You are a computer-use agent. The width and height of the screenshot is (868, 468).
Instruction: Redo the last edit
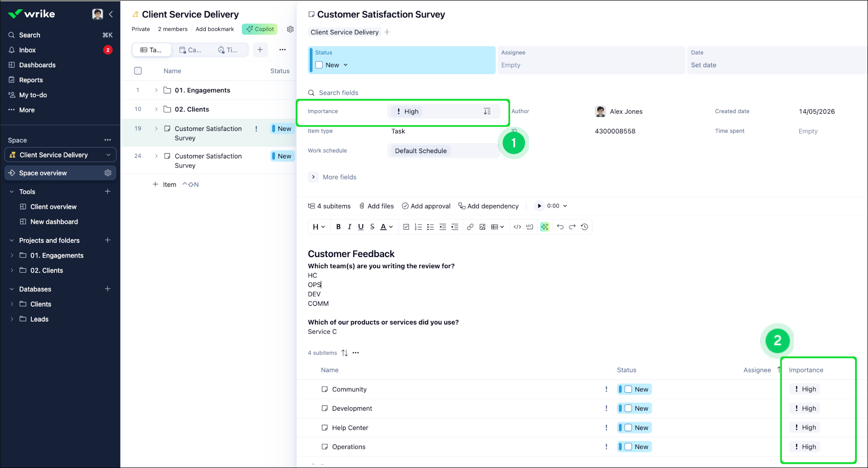coord(572,227)
